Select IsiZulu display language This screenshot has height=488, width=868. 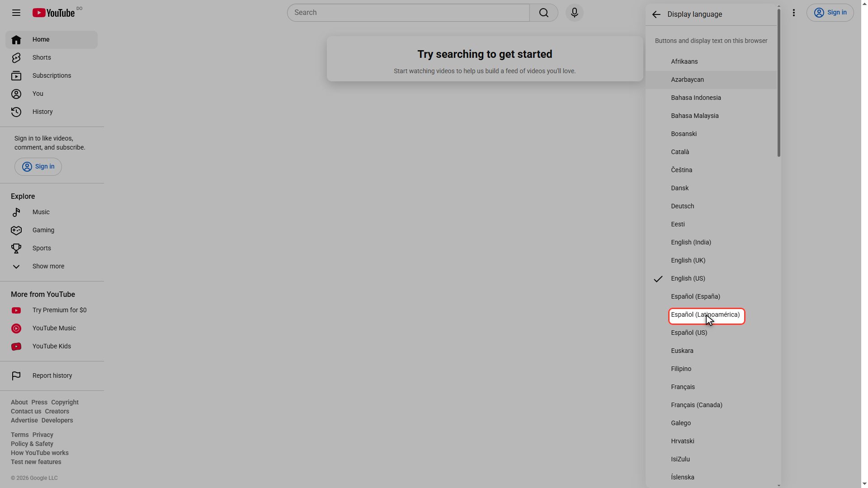click(x=711, y=460)
